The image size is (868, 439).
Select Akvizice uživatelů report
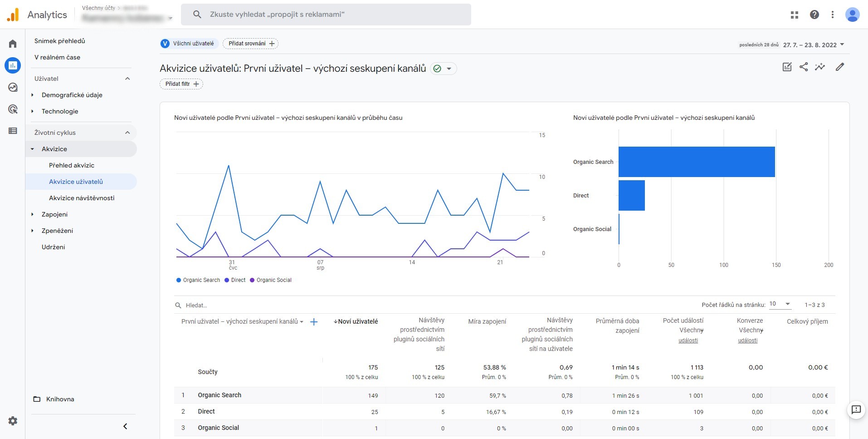point(81,182)
